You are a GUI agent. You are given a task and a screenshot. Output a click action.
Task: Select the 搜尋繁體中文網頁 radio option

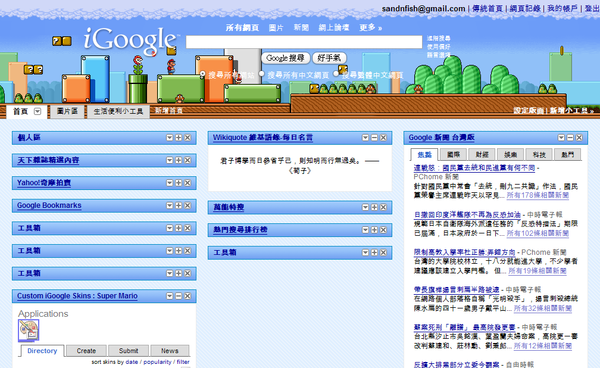336,74
